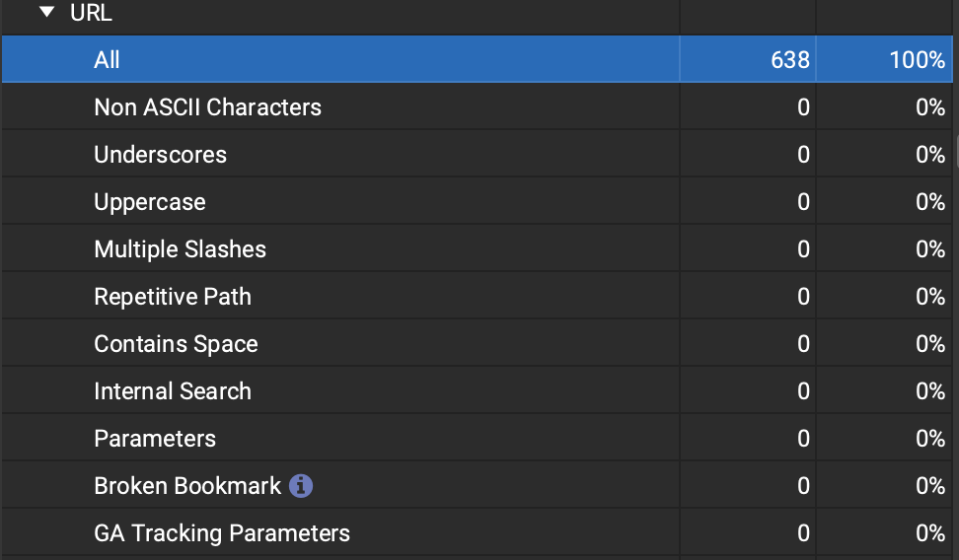This screenshot has width=959, height=560.
Task: Click the URL section header label
Action: click(x=91, y=14)
